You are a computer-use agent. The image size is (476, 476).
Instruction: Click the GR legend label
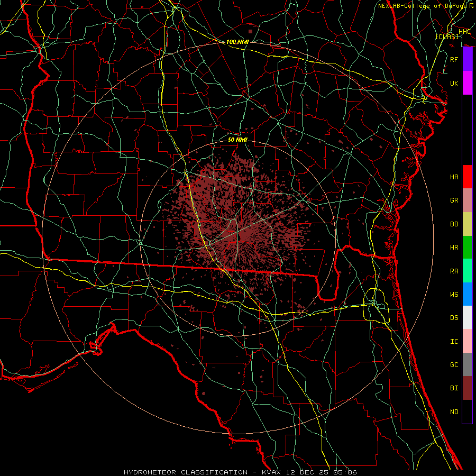[x=454, y=200]
